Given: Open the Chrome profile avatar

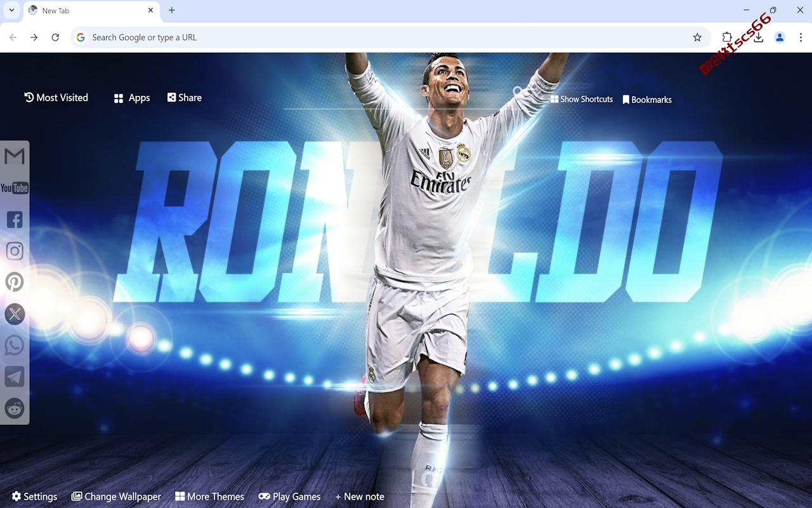Looking at the screenshot, I should pyautogui.click(x=780, y=37).
